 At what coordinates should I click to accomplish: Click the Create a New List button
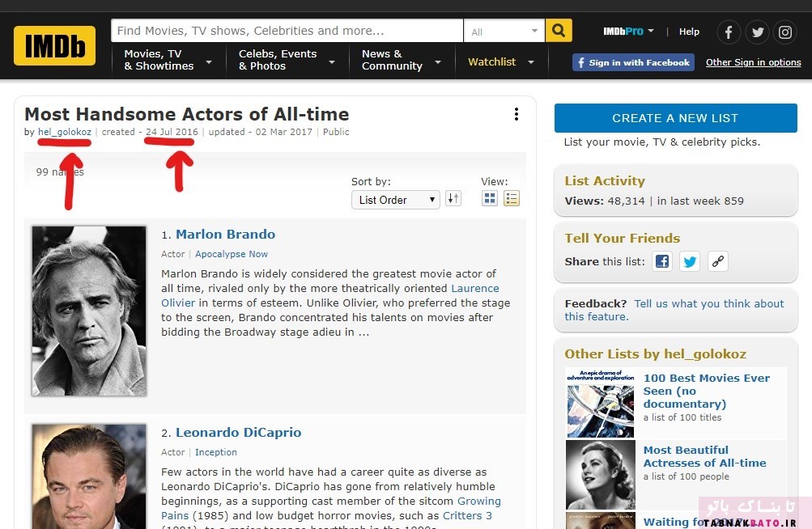(675, 118)
